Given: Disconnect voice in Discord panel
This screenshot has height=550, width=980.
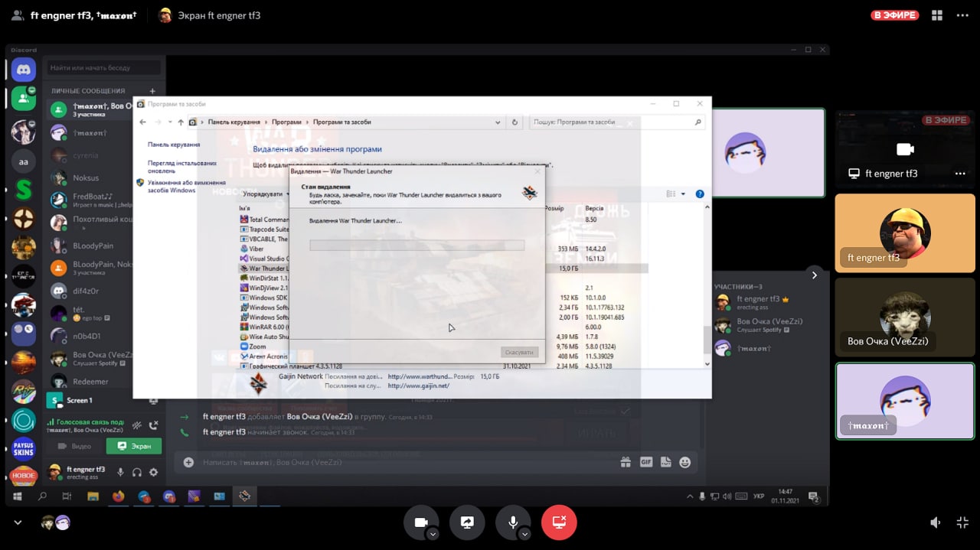Looking at the screenshot, I should click(153, 425).
